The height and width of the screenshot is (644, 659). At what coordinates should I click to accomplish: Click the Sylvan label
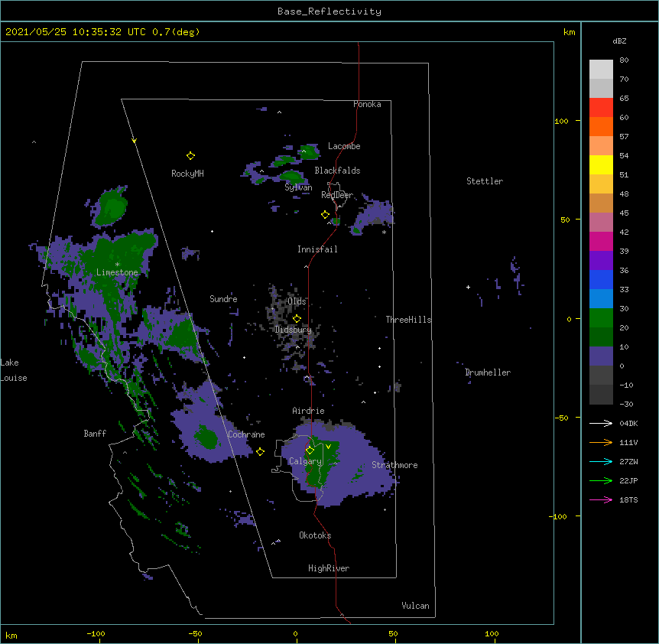[298, 187]
